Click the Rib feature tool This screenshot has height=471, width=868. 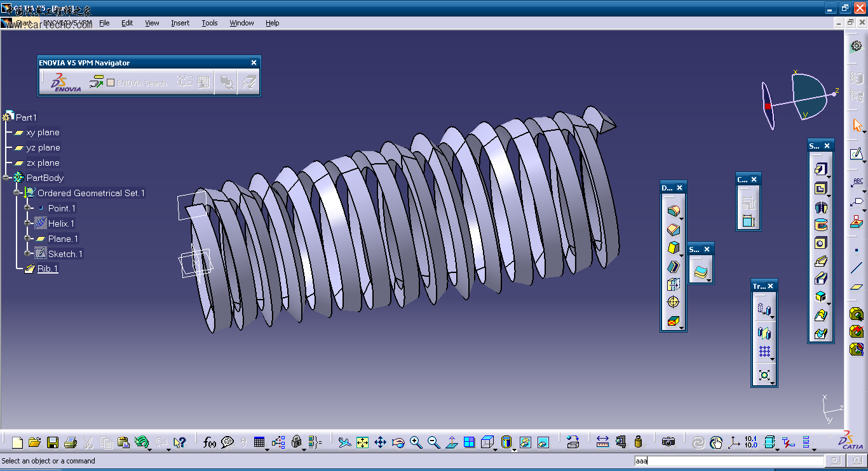(x=820, y=261)
